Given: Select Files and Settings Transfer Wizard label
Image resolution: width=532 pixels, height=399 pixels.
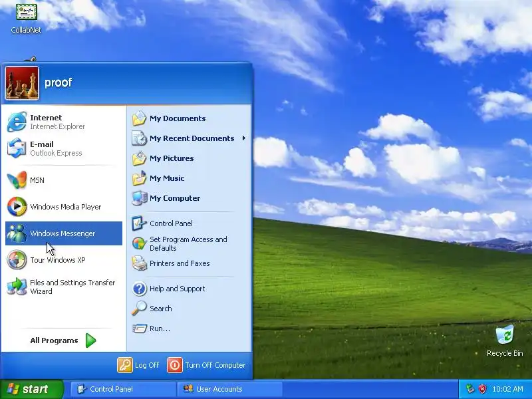Looking at the screenshot, I should coord(72,287).
